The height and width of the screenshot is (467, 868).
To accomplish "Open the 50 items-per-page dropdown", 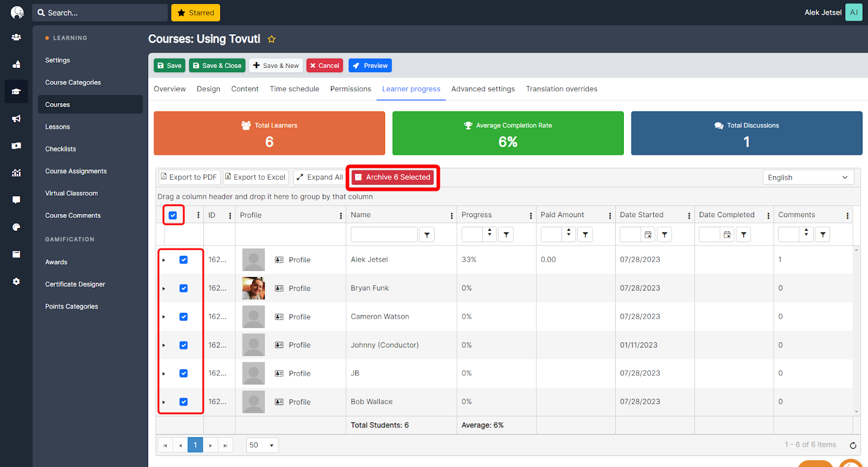I will (263, 445).
